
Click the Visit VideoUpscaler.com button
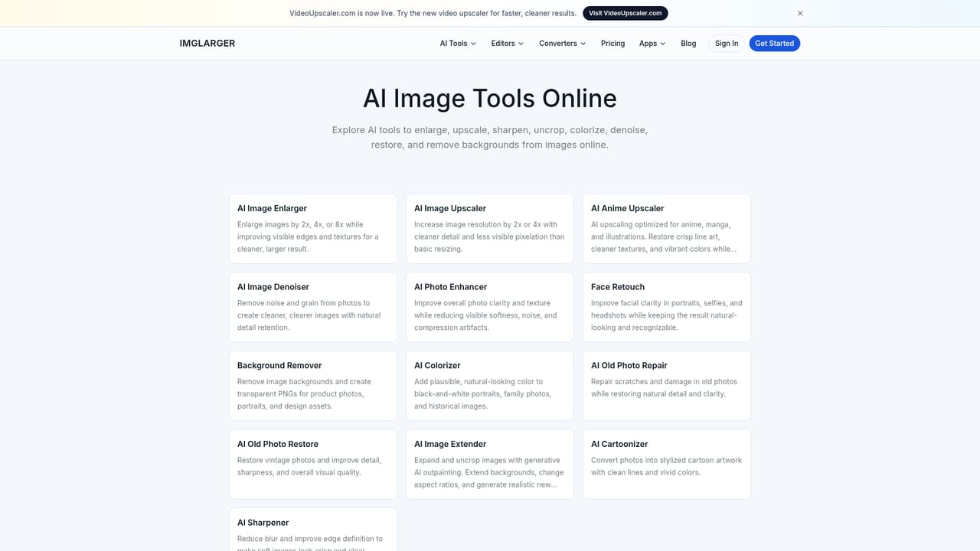tap(625, 13)
